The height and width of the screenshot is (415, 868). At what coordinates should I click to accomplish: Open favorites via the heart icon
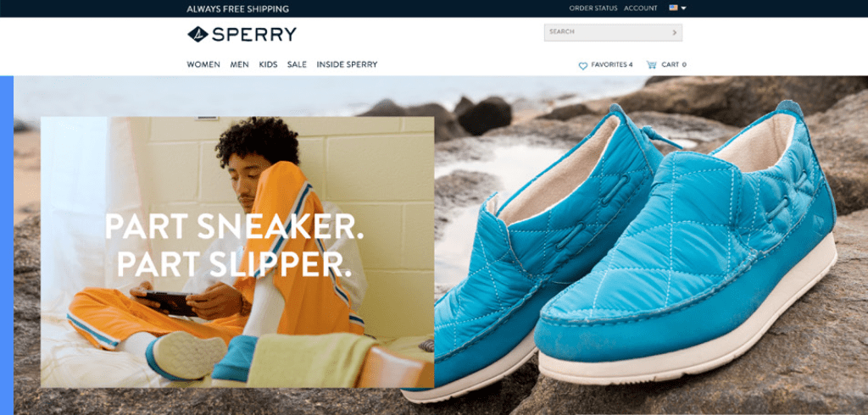point(583,65)
